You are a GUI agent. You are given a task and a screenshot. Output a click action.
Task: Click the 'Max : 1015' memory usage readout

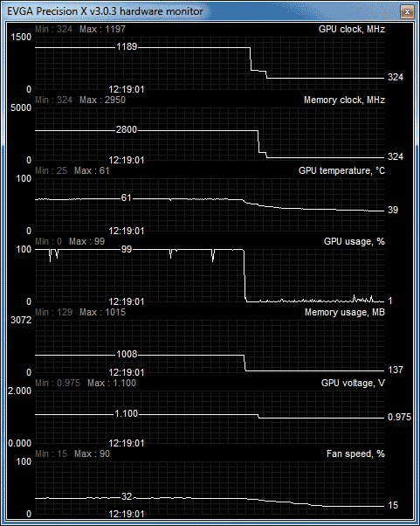(102, 312)
